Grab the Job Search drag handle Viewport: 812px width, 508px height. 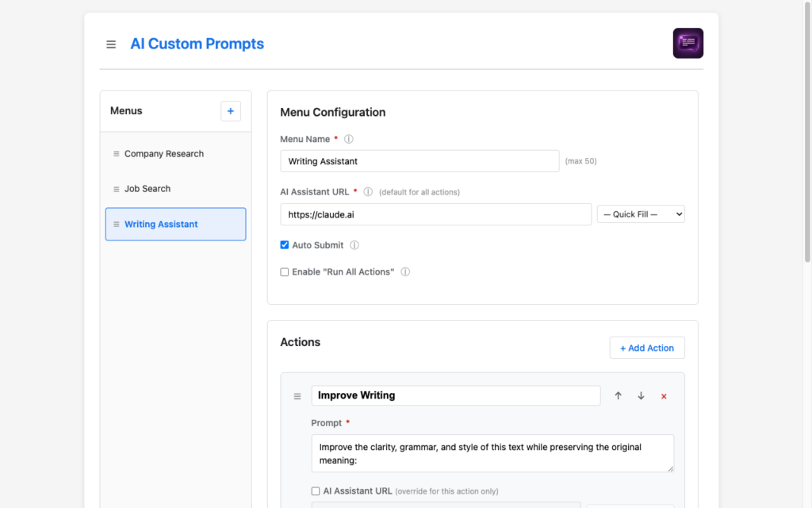(x=116, y=189)
